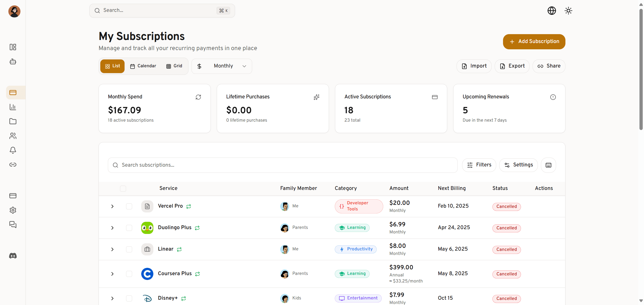The width and height of the screenshot is (644, 305).
Task: Click the sparkles icon on Lifetime Purchases card
Action: pos(317,97)
